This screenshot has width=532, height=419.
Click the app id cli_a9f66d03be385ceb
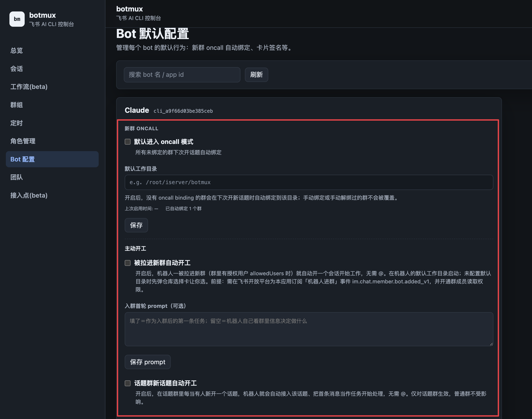point(183,111)
